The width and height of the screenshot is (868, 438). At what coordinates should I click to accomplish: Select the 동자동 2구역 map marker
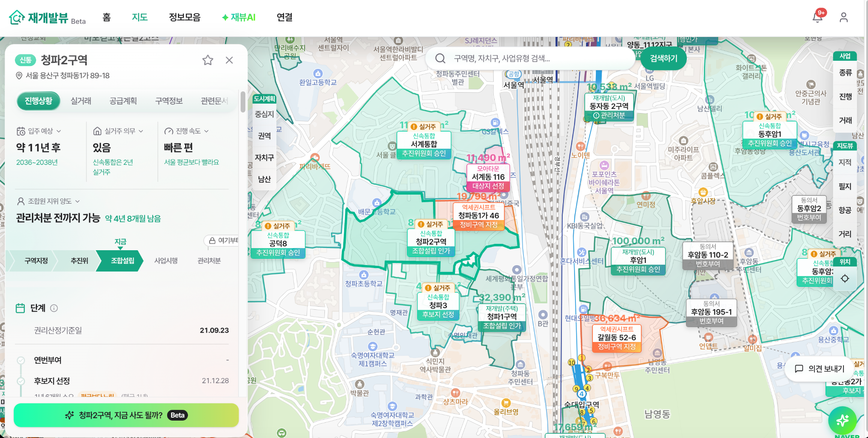(x=609, y=106)
